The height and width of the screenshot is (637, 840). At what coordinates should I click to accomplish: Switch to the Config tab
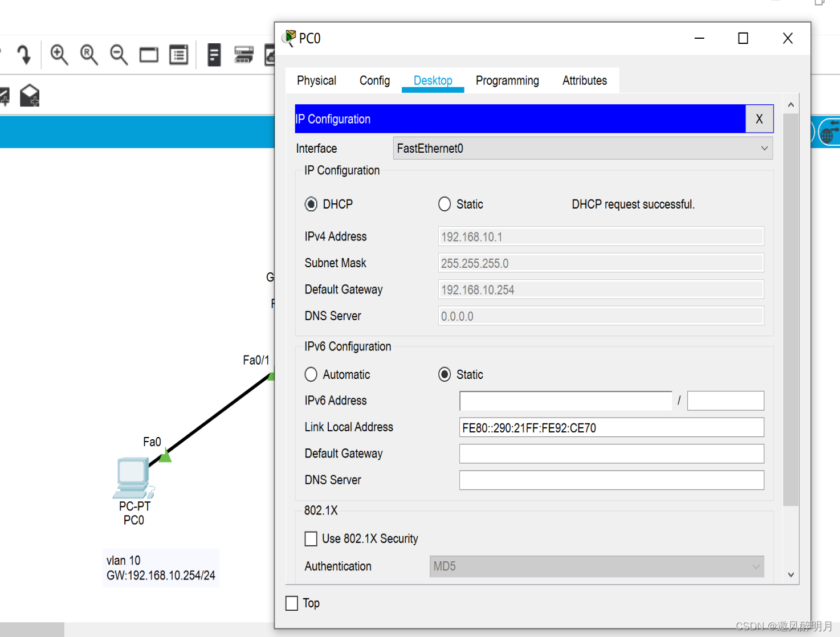(374, 81)
